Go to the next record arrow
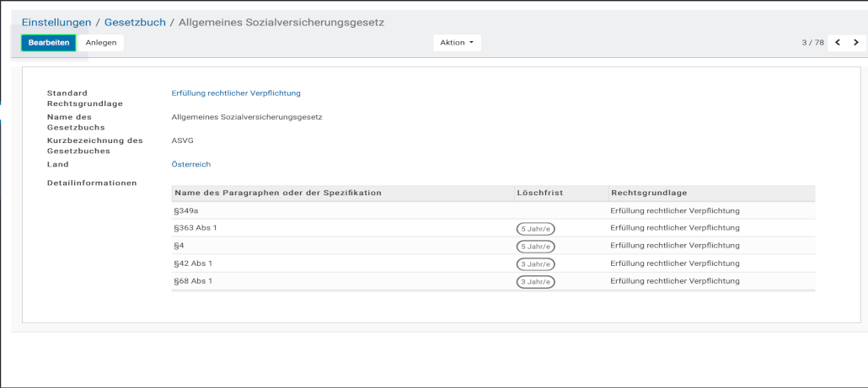This screenshot has height=388, width=868. click(x=856, y=42)
